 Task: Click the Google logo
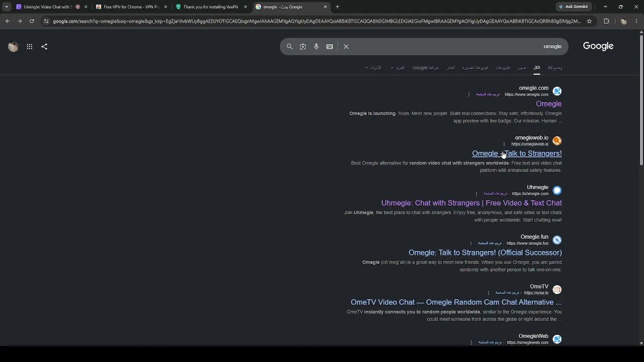tap(598, 46)
